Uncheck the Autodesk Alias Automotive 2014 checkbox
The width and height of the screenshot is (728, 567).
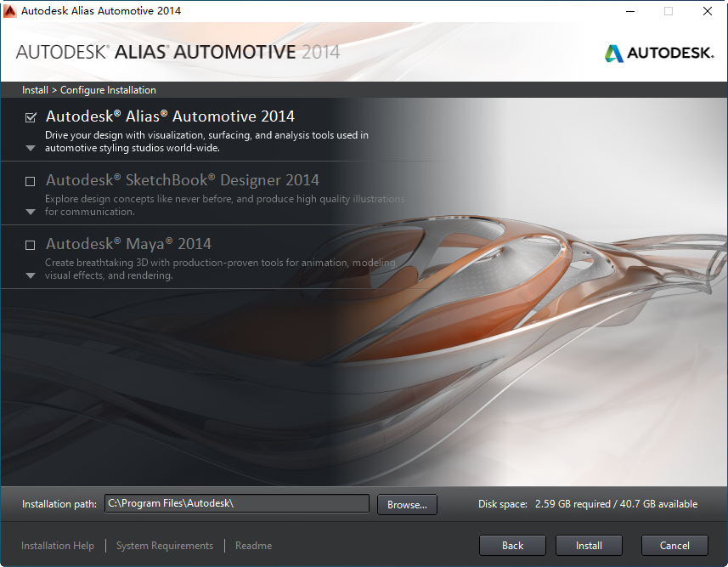click(x=31, y=117)
